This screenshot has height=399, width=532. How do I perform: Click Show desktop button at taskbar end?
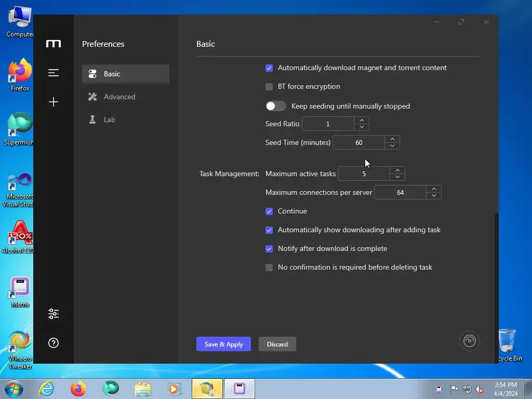(528, 389)
